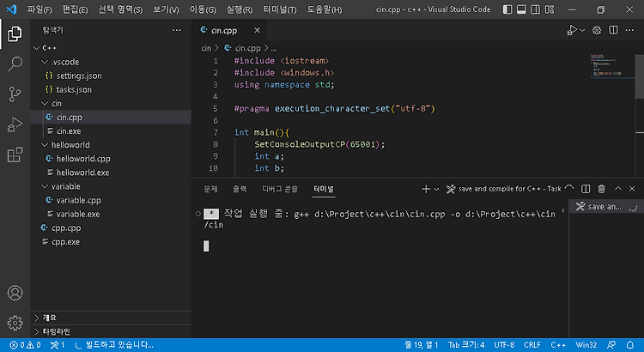Open the Search view in activity bar
This screenshot has width=644, height=352.
(x=15, y=64)
